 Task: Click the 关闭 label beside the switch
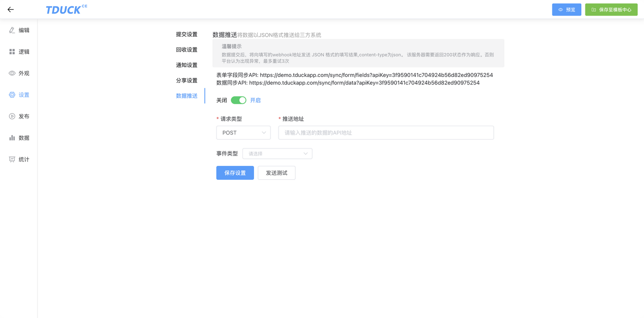(x=222, y=100)
